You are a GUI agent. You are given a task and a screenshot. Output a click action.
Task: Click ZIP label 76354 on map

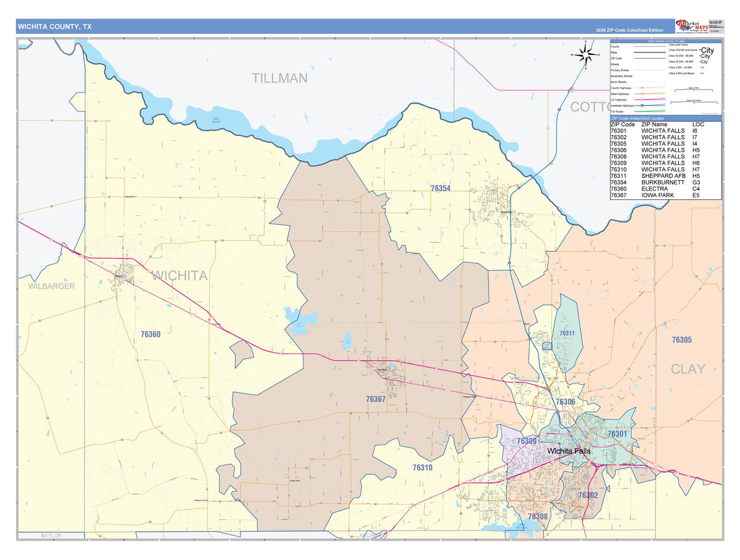[x=440, y=188]
